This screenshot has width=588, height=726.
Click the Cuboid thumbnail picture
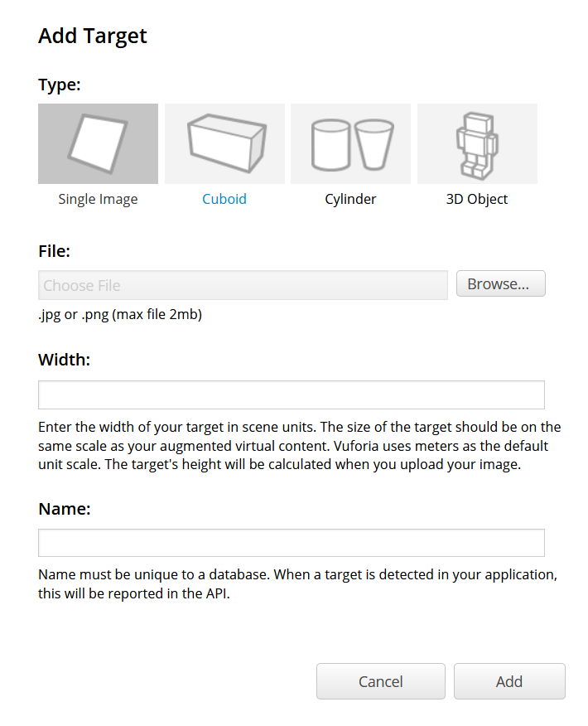point(224,143)
